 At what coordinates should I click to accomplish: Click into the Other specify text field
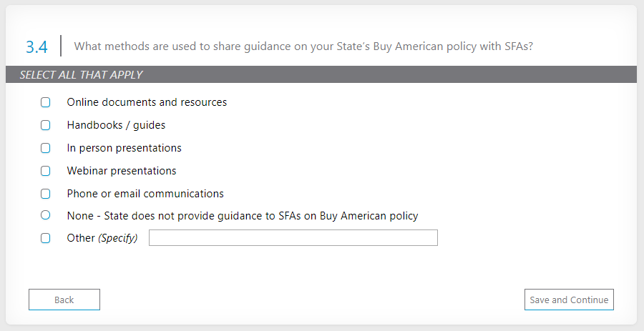293,238
